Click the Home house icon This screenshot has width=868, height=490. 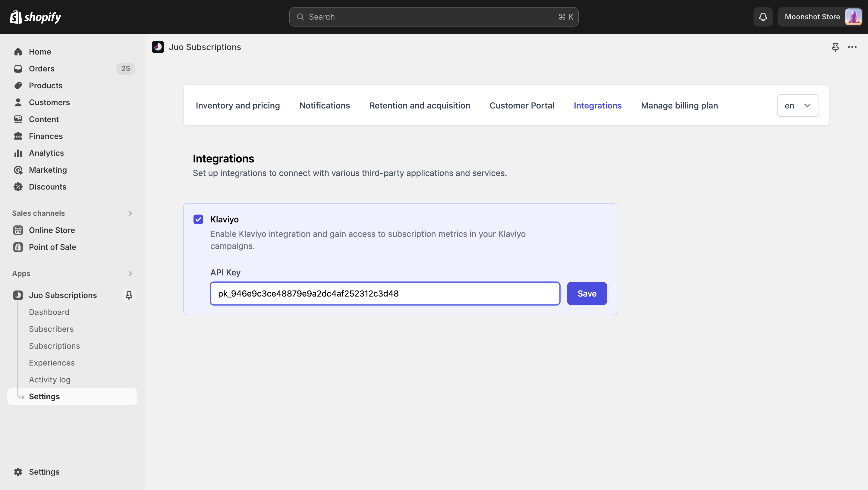[18, 52]
